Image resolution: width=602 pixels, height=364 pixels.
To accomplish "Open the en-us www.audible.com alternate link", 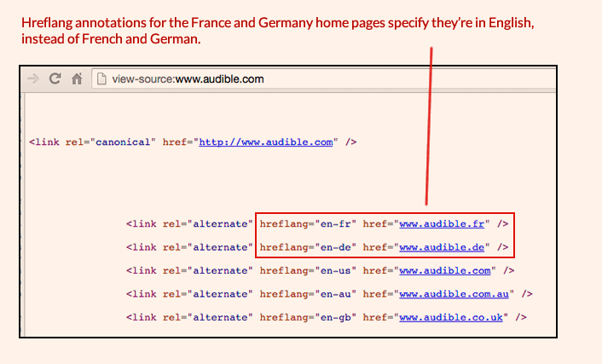I will click(445, 271).
